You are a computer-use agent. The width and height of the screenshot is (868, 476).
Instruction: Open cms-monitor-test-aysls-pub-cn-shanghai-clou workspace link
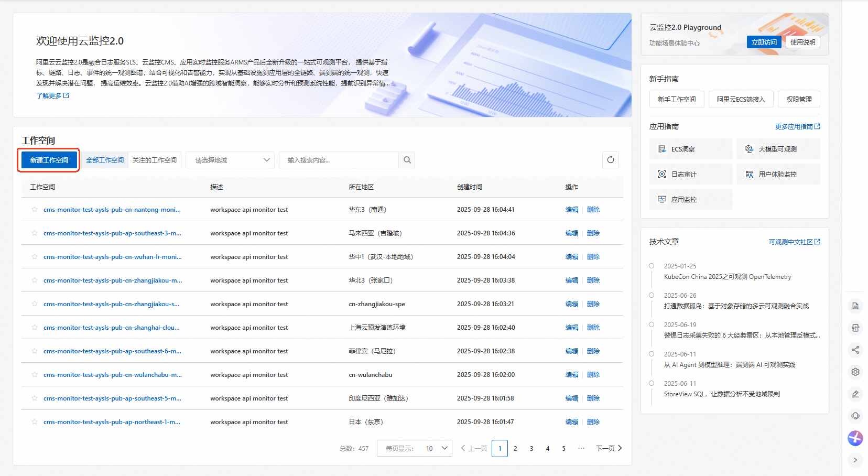point(112,328)
